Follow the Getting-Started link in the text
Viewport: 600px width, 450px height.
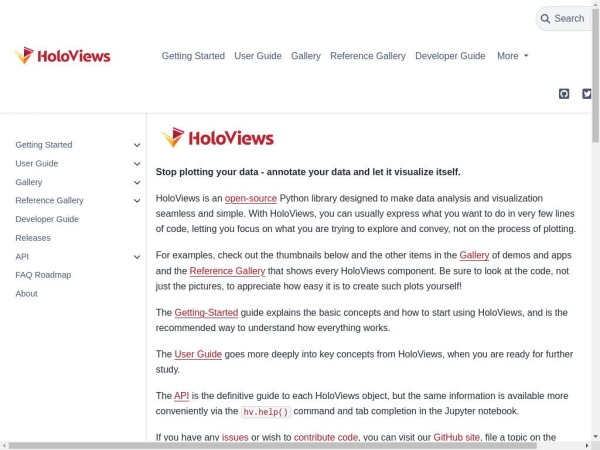coord(206,313)
